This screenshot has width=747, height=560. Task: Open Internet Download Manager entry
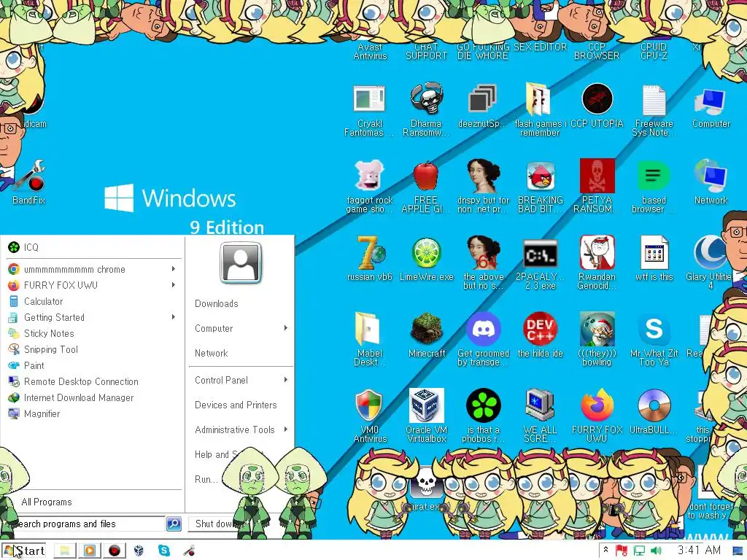(x=93, y=397)
